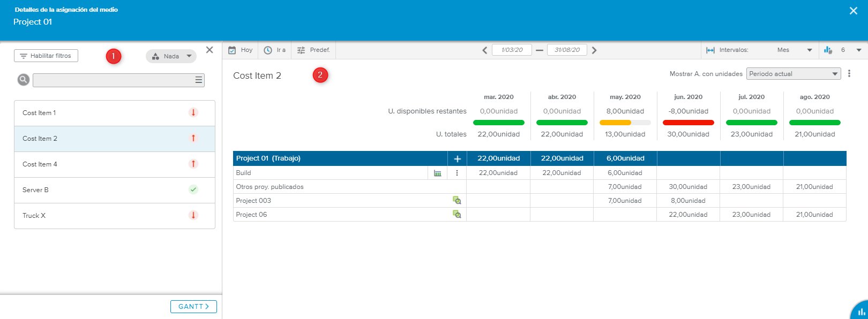The height and width of the screenshot is (319, 868).
Task: Enable filters with Habilitar filtros button
Action: (x=46, y=56)
